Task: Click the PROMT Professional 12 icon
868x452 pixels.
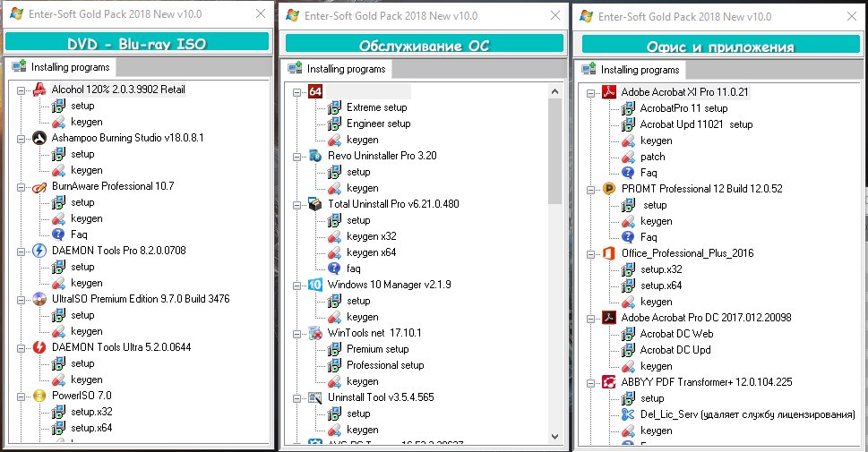Action: coord(608,189)
